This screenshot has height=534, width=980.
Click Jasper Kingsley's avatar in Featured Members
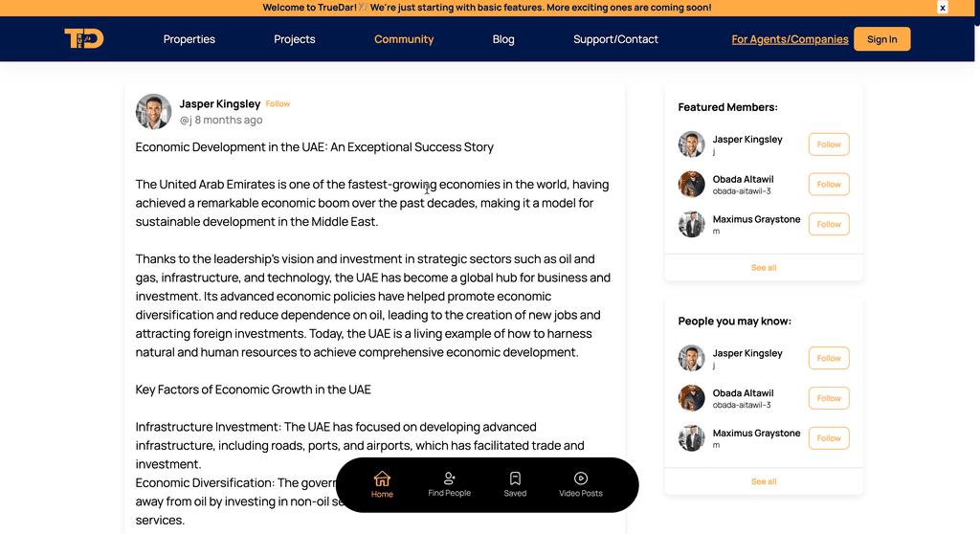tap(691, 145)
